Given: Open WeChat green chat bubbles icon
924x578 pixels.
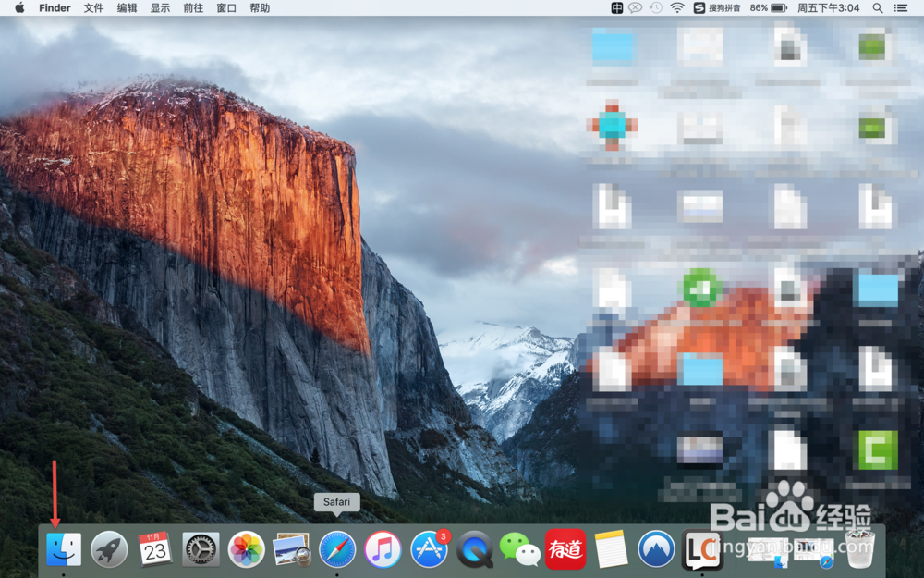Looking at the screenshot, I should [x=519, y=549].
